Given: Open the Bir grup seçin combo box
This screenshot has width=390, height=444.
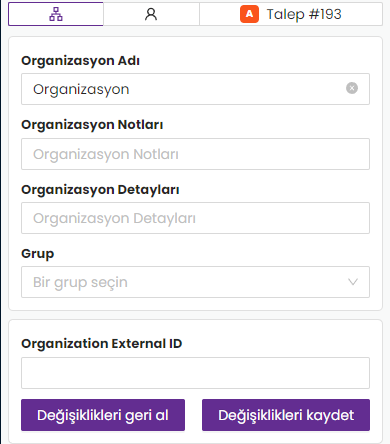Looking at the screenshot, I should coord(195,282).
